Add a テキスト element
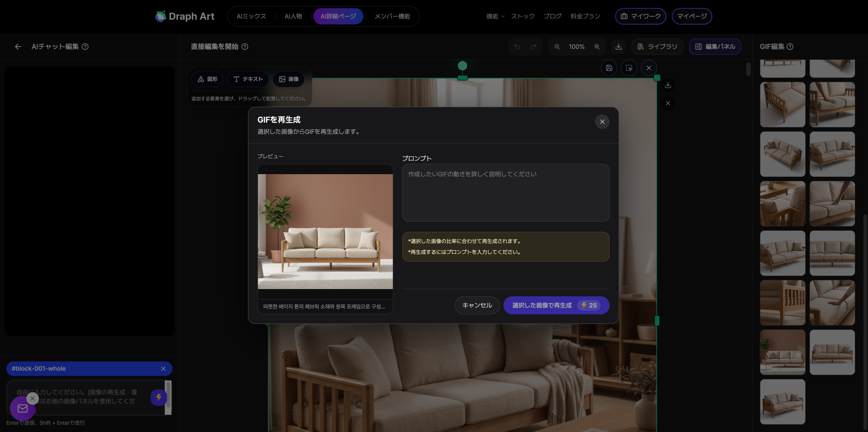 click(x=248, y=79)
